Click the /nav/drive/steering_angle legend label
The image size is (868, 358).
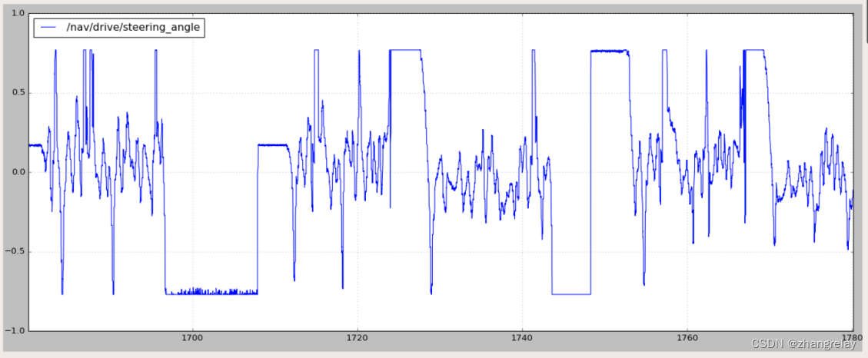pos(134,27)
